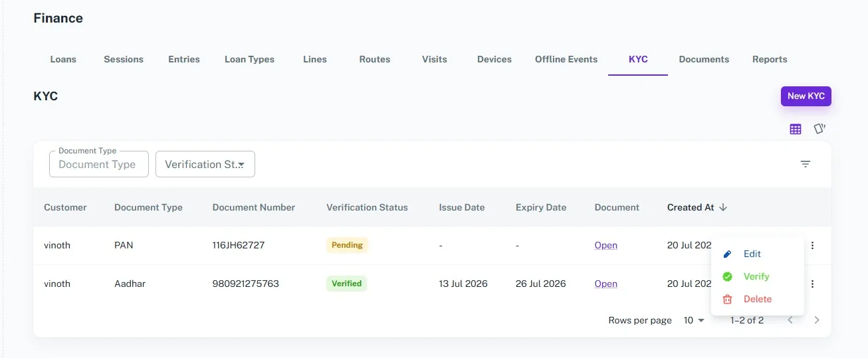
Task: Click the Pending status badge
Action: point(347,245)
